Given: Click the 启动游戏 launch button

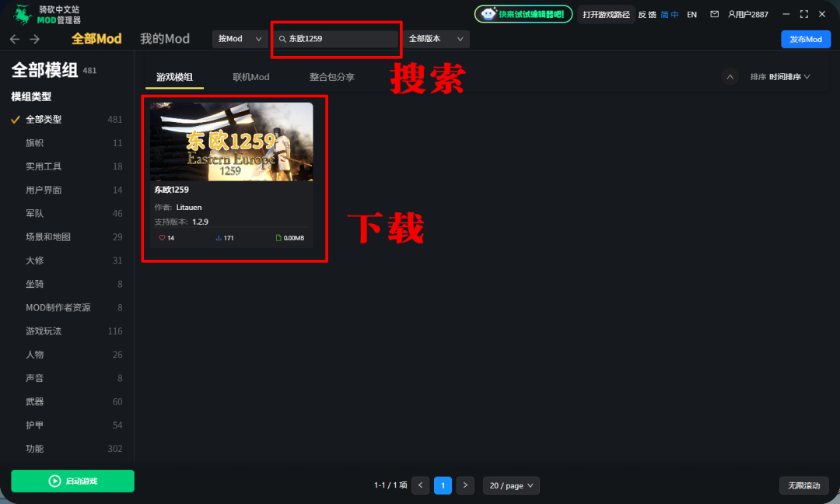Looking at the screenshot, I should 73,481.
